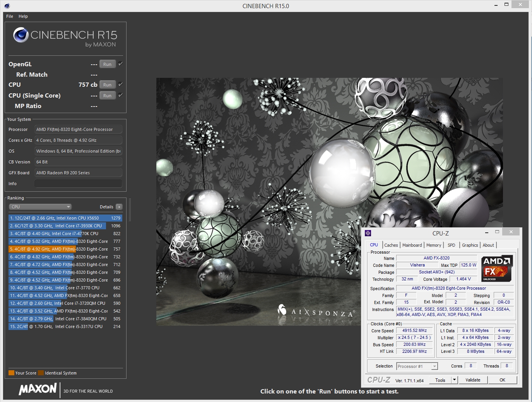Open the Memory tab in CPU-Z
This screenshot has width=532, height=402.
[x=434, y=245]
